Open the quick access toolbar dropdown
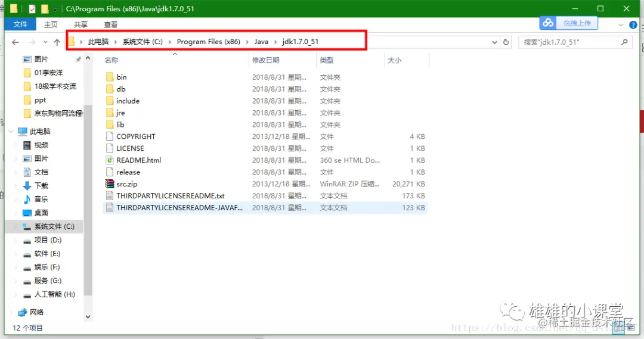The height and width of the screenshot is (339, 644). click(55, 9)
